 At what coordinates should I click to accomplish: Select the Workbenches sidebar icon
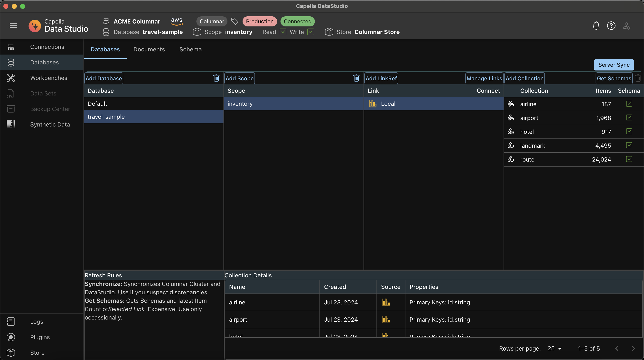[x=12, y=77]
